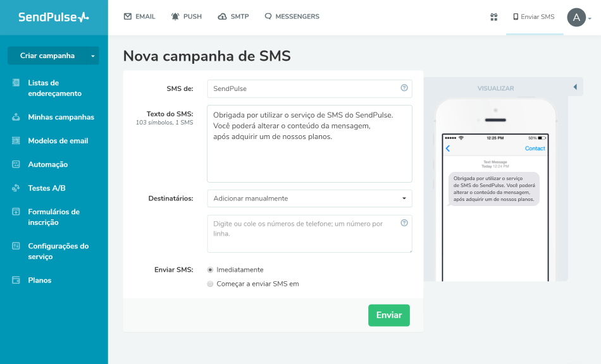Click the green Enviar button
The width and height of the screenshot is (601, 364).
[389, 315]
